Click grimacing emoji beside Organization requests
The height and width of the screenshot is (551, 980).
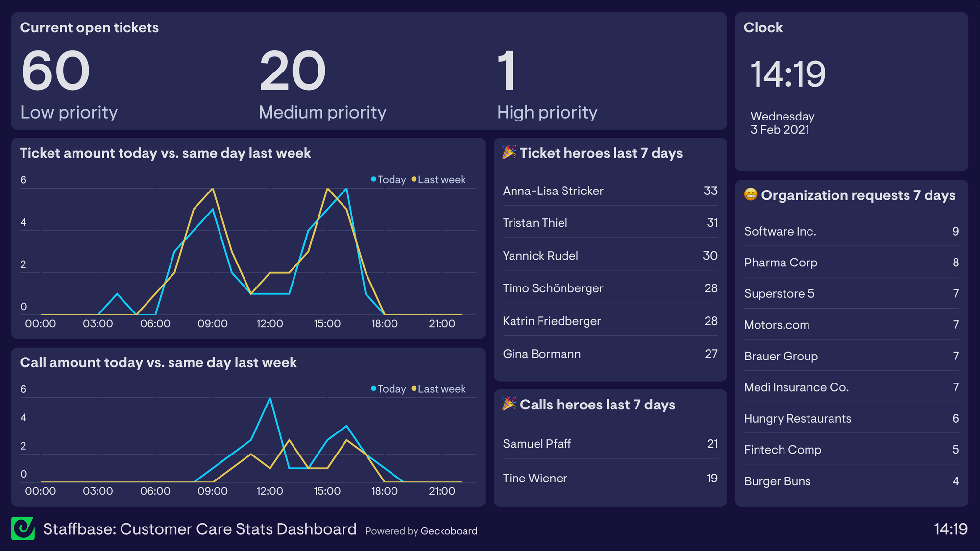[x=750, y=194]
